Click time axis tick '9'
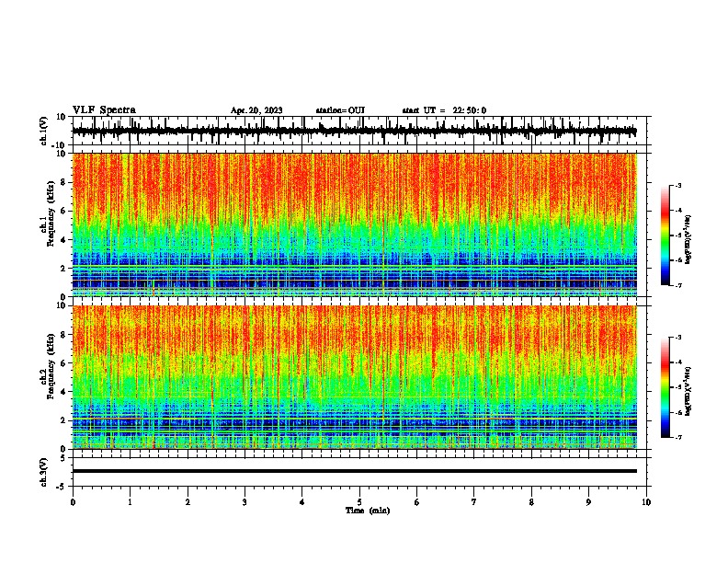Image resolution: width=728 pixels, height=563 pixels. (x=588, y=502)
